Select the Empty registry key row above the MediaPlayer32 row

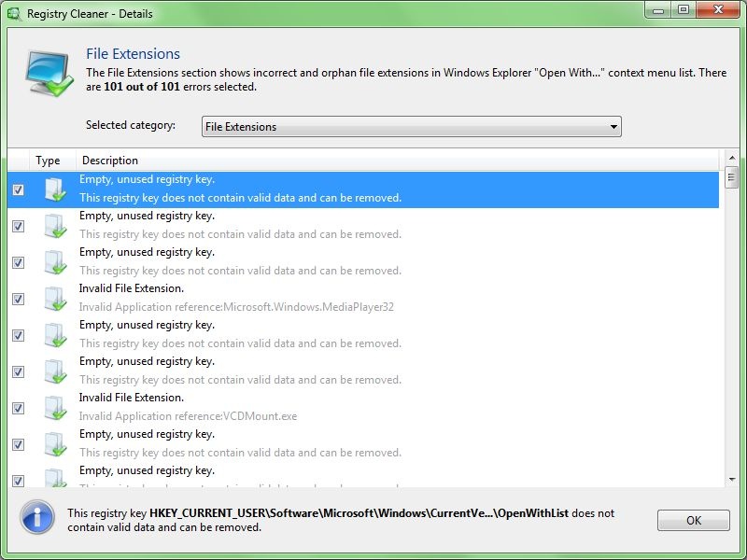coord(363,262)
